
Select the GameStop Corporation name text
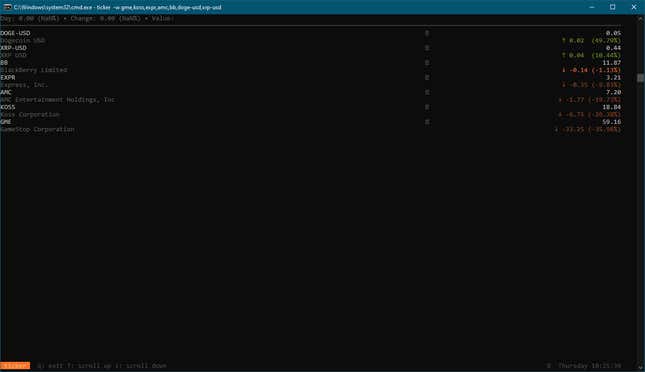pos(37,129)
